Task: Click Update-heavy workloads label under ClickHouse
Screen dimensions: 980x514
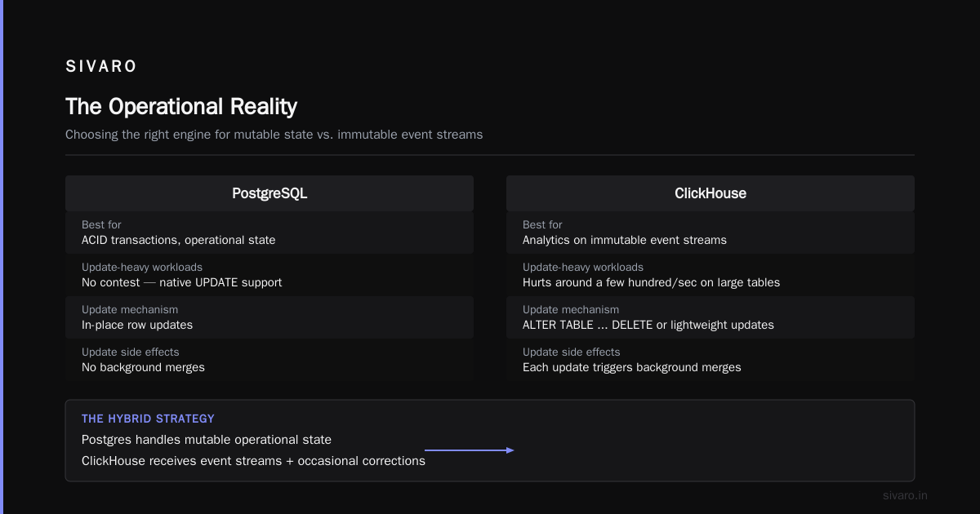Action: [x=583, y=267]
